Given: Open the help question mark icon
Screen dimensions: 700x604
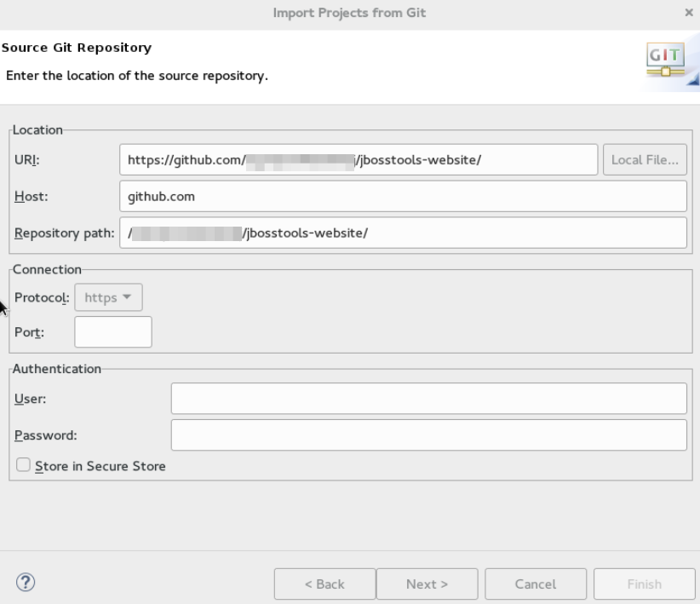Looking at the screenshot, I should tap(26, 583).
